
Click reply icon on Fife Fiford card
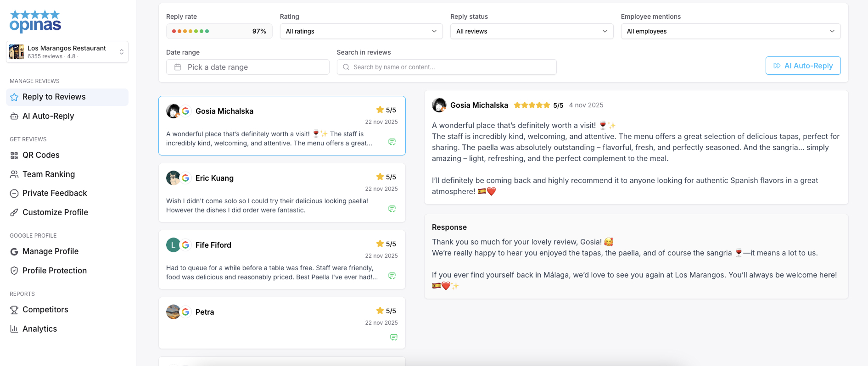click(x=392, y=276)
